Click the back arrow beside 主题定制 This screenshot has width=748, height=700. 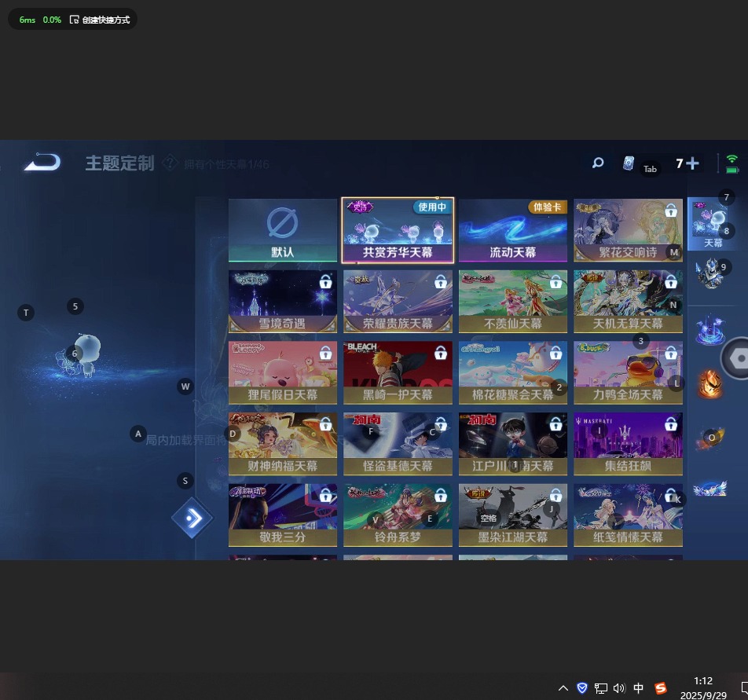pos(42,163)
